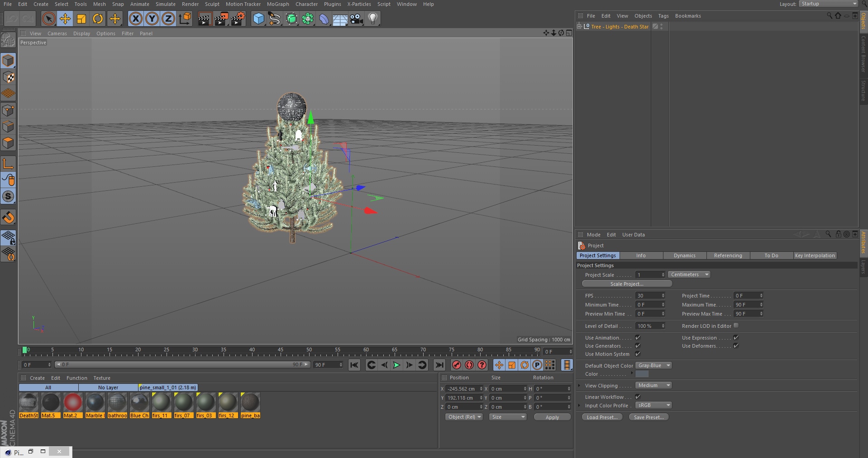Open the X-Particles menu

pos(359,4)
